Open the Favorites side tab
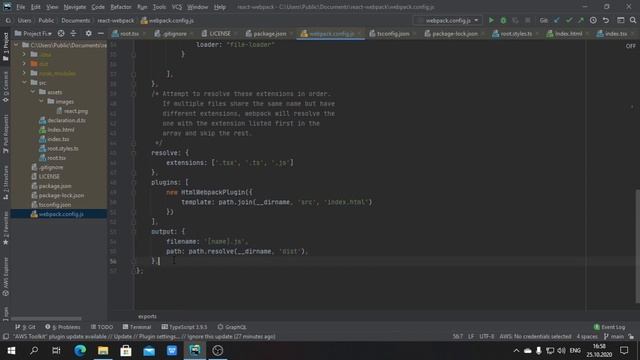640x360 pixels. pyautogui.click(x=6, y=229)
